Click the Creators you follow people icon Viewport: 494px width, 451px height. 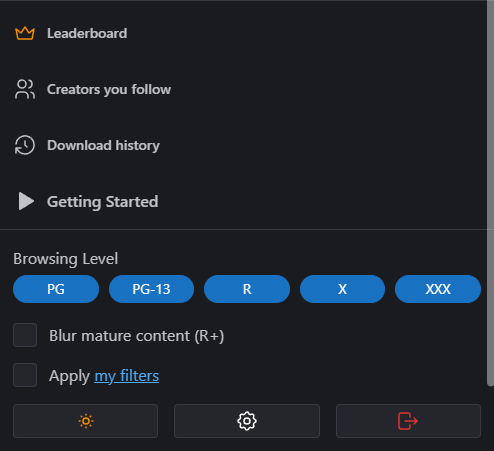[25, 89]
